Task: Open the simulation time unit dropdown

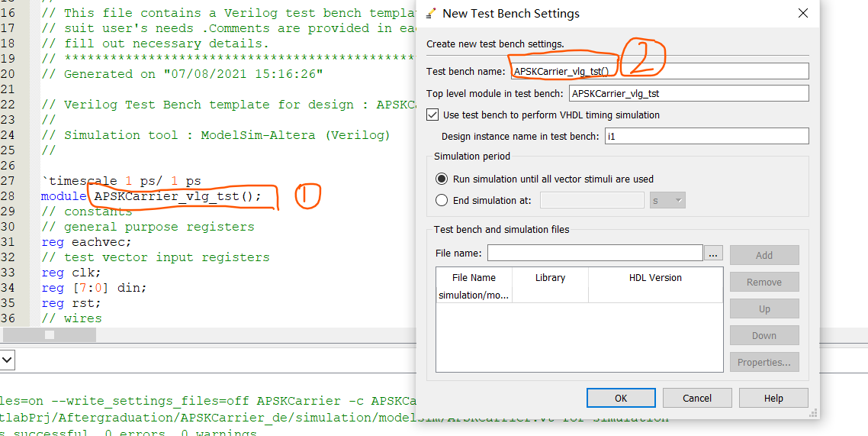Action: pos(667,200)
